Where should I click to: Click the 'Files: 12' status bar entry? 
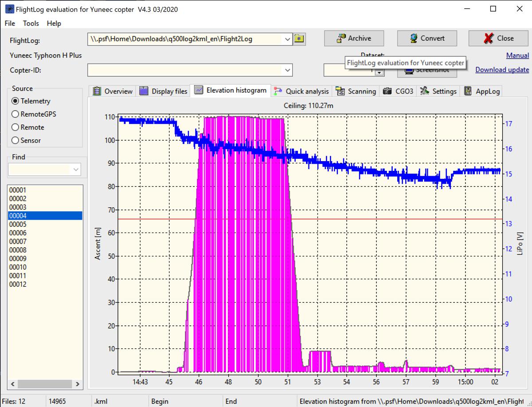tap(14, 401)
